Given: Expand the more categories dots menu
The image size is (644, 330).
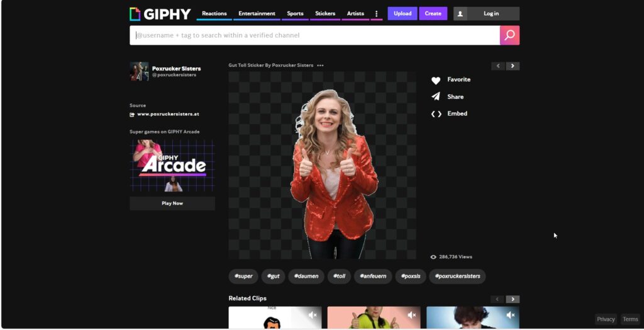Looking at the screenshot, I should 377,14.
